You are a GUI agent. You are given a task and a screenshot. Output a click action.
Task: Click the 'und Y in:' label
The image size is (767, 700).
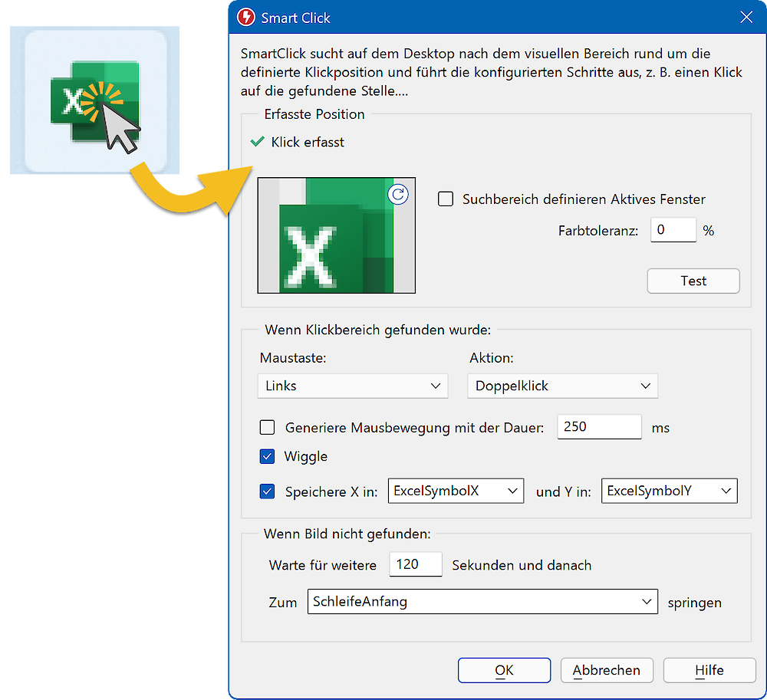coord(564,491)
